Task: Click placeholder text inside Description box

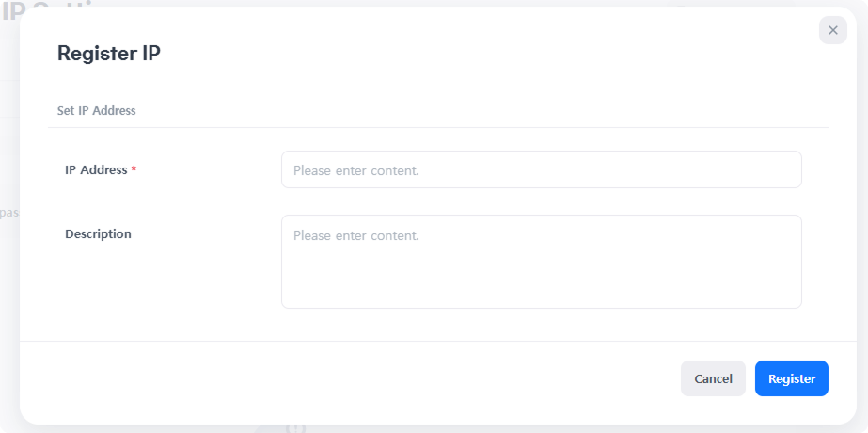Action: (355, 235)
